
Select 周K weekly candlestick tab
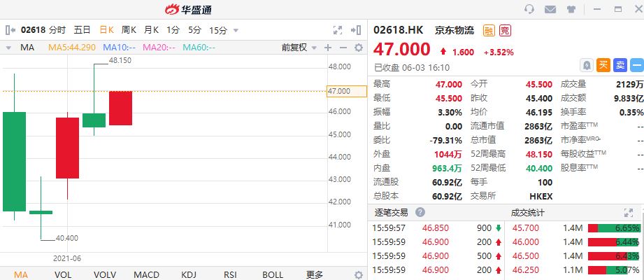(129, 30)
